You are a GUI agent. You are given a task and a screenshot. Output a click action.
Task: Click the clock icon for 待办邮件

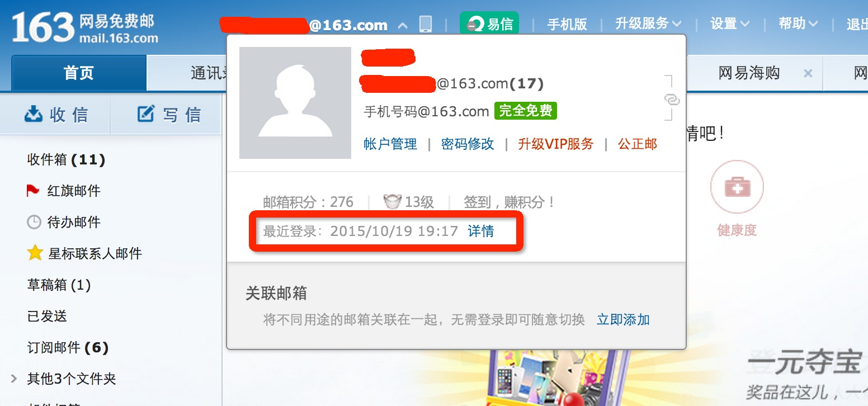(x=34, y=222)
